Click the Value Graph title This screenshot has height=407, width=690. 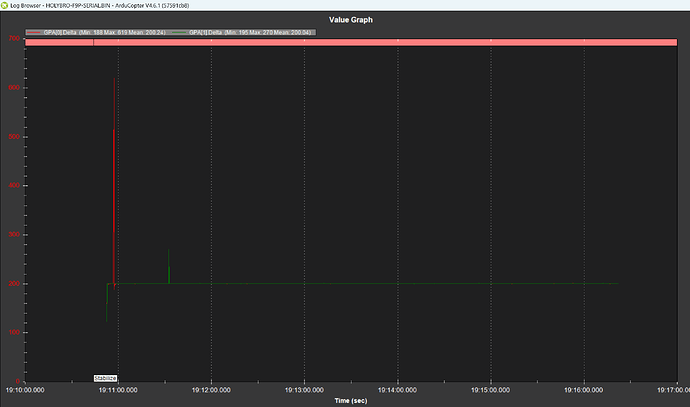click(x=351, y=20)
